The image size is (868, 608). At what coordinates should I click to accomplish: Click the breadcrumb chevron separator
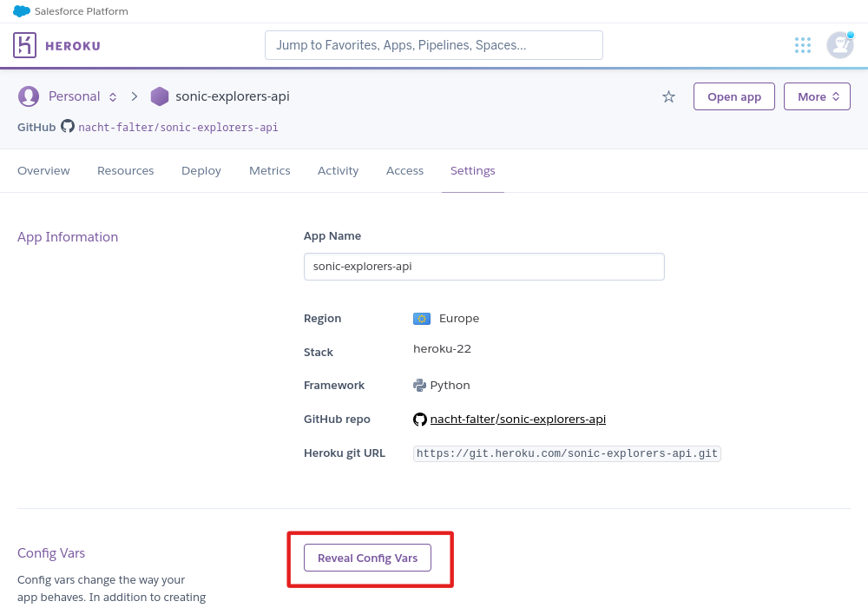[135, 96]
